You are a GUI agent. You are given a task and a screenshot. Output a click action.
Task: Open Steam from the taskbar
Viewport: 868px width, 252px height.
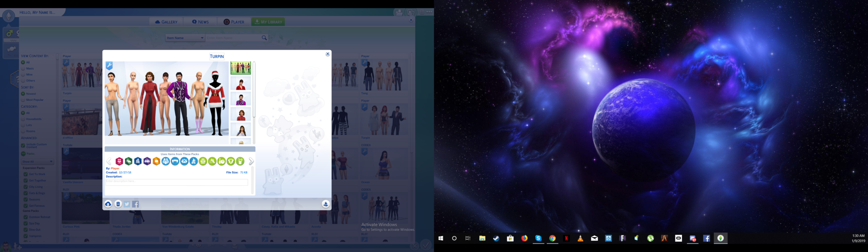496,238
